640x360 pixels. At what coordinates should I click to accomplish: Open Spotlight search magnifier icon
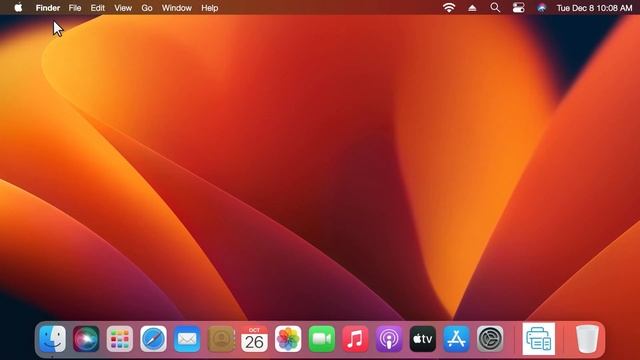point(495,8)
